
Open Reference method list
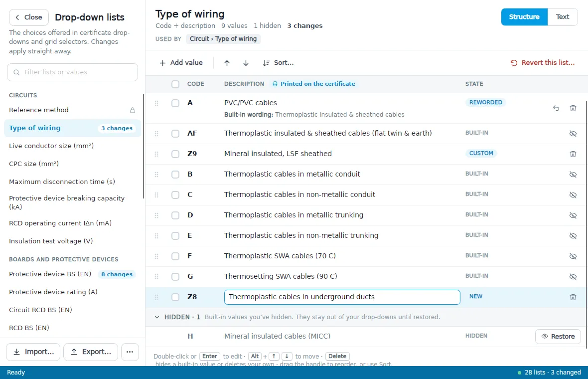pyautogui.click(x=72, y=110)
